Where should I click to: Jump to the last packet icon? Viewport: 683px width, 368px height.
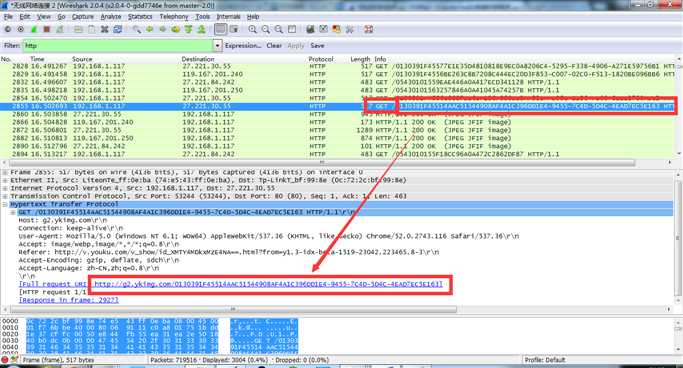(x=201, y=30)
